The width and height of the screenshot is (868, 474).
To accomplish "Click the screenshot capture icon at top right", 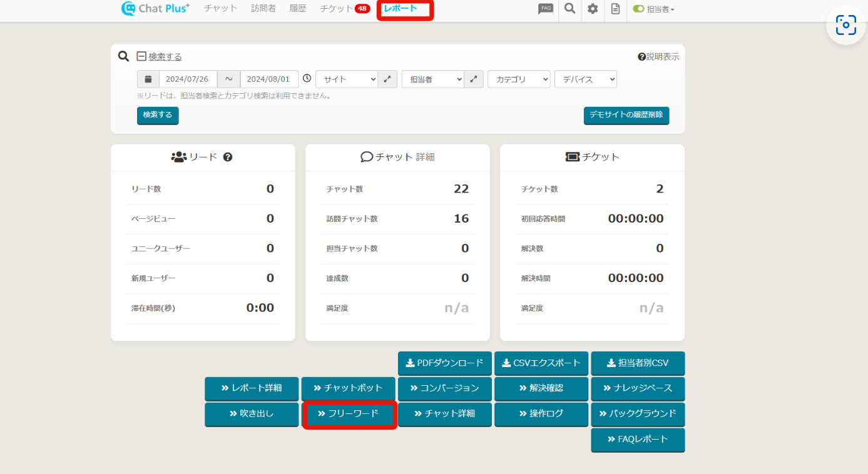I will pyautogui.click(x=845, y=25).
